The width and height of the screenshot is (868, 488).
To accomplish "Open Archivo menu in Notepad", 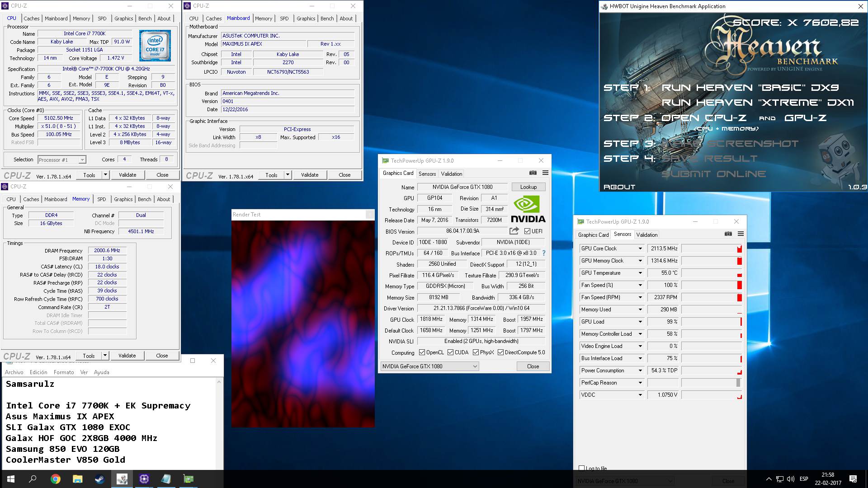I will [x=14, y=372].
